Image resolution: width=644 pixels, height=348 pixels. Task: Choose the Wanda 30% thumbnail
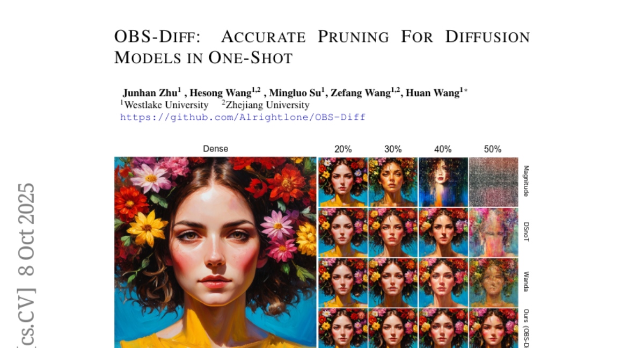coord(393,282)
